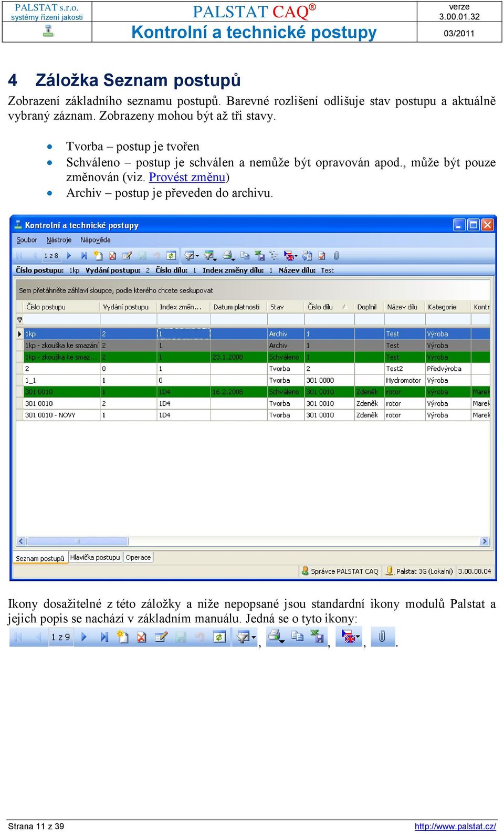
Task: Click checkmark document icon before paperclip in window toolbar
Action: [x=322, y=256]
